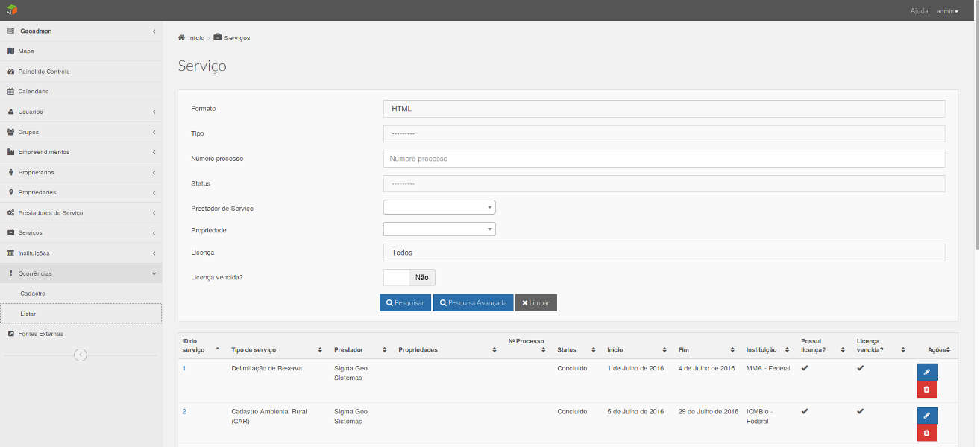Open the Mapa menu item
The width and height of the screenshot is (980, 447).
pyautogui.click(x=81, y=51)
